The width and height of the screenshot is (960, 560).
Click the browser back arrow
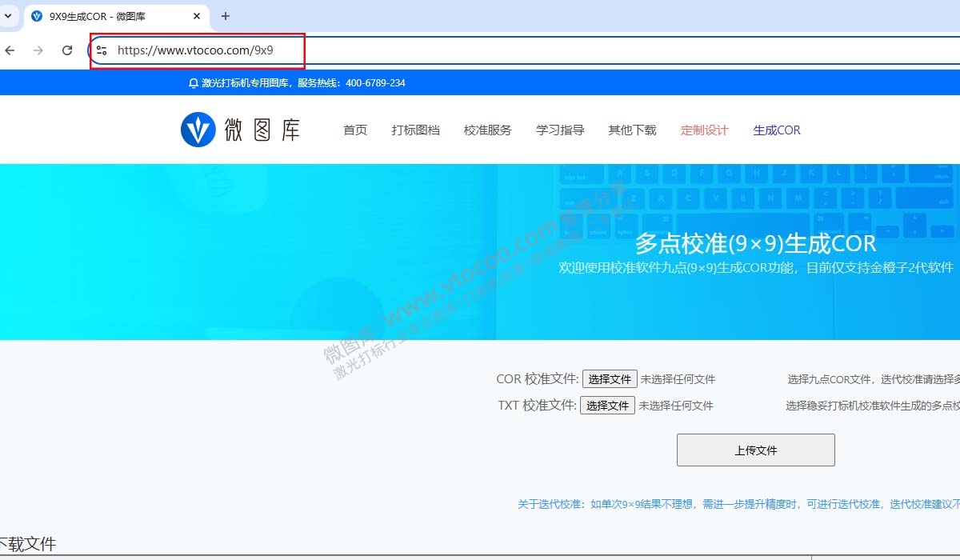pyautogui.click(x=10, y=50)
